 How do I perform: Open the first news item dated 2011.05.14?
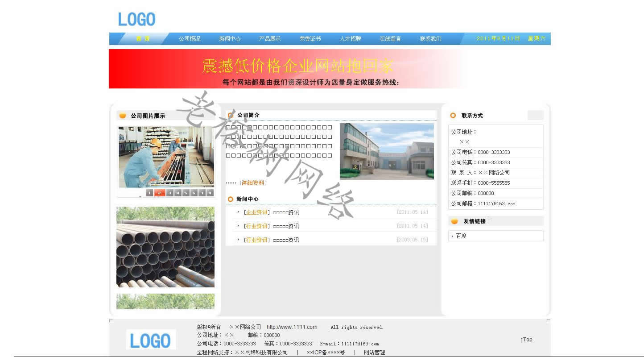click(286, 212)
